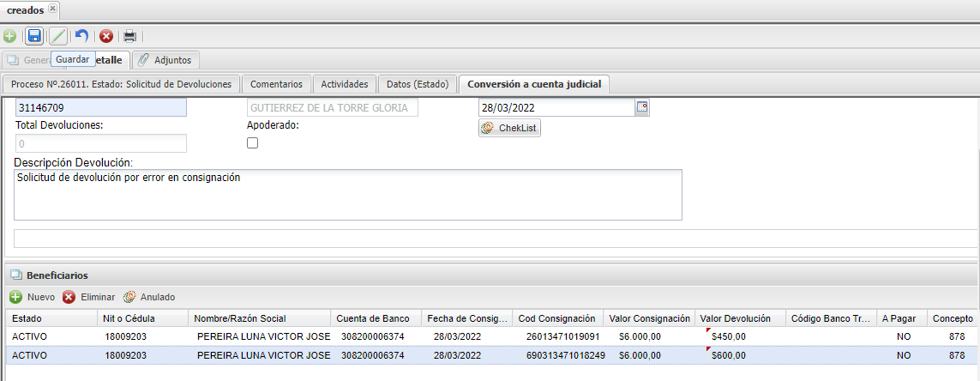Save the record with Guardar icon
Screen dimensions: 980x381
point(34,36)
